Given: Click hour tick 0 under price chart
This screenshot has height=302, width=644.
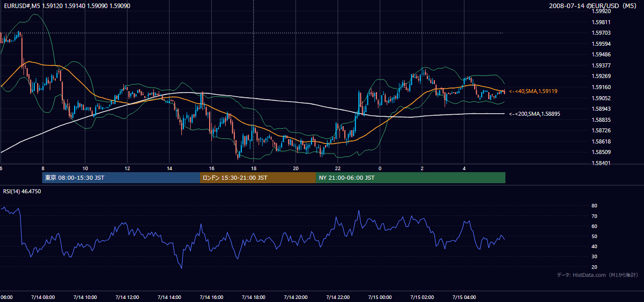Looking at the screenshot, I should 380,168.
